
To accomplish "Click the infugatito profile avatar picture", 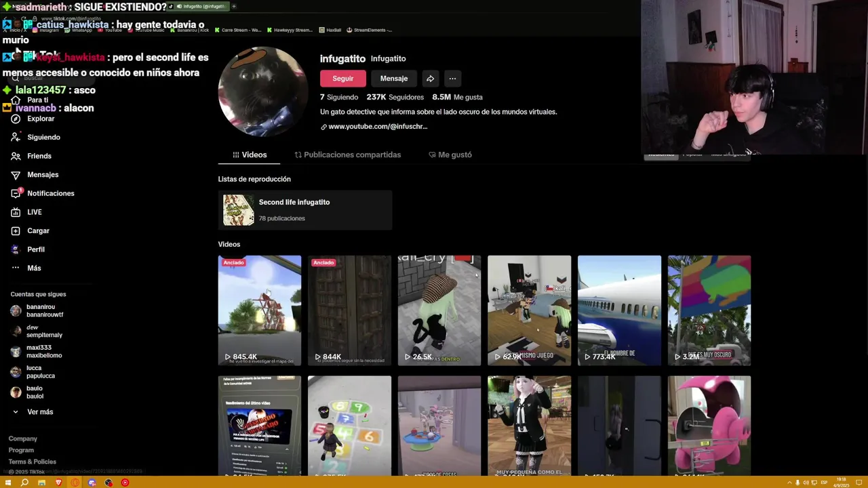I will pos(262,92).
